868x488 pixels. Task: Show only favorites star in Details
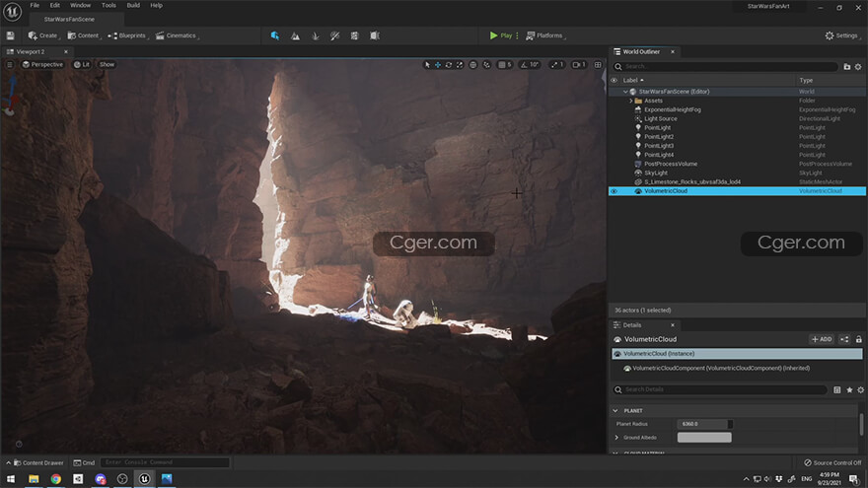[x=849, y=390]
